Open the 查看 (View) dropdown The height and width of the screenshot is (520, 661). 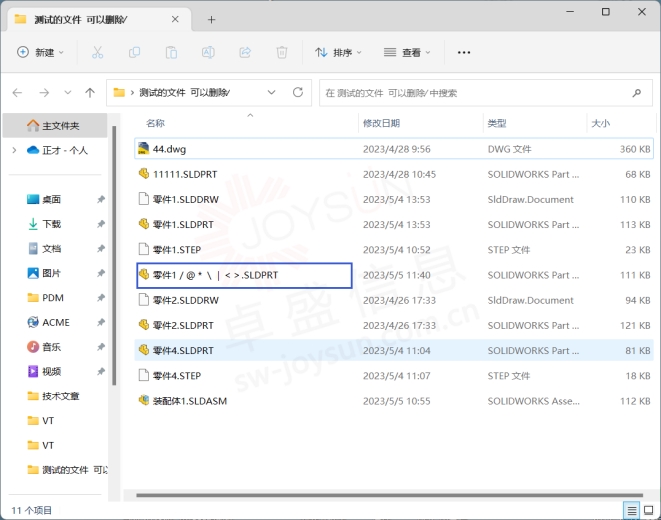[x=407, y=52]
